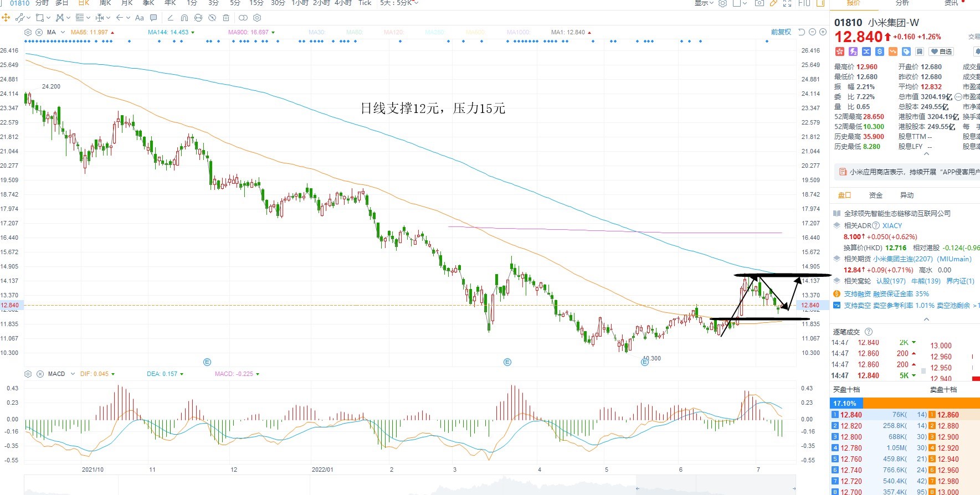Viewport: 980px width, 495px height.
Task: Click the orange short-selling badge icon
Action: tap(893, 51)
